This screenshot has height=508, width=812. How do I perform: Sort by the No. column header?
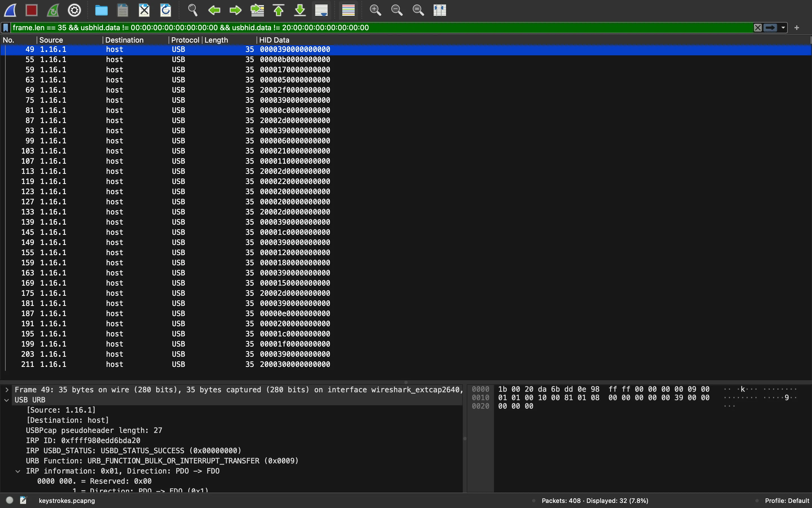tap(18, 40)
